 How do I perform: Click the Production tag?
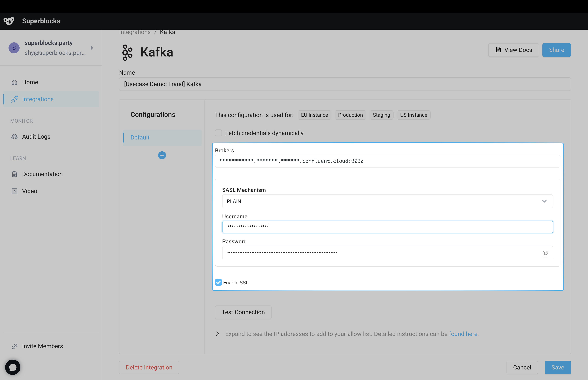pyautogui.click(x=350, y=115)
